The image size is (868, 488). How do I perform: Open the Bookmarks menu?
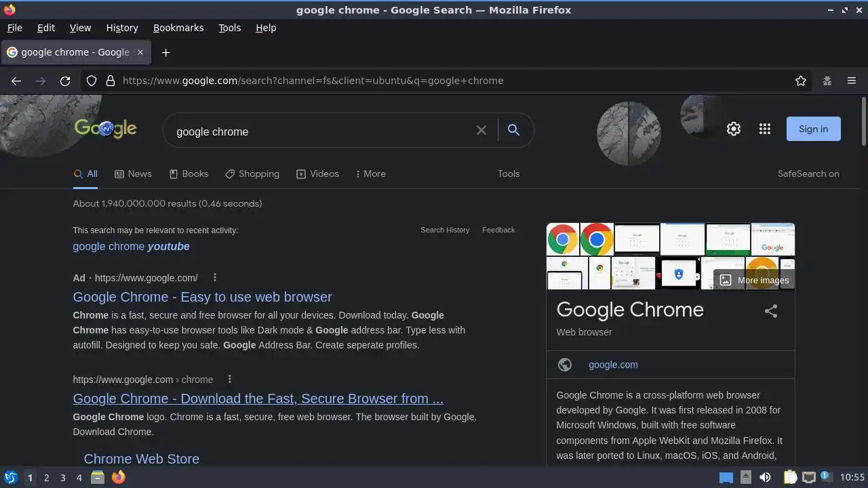(x=178, y=28)
